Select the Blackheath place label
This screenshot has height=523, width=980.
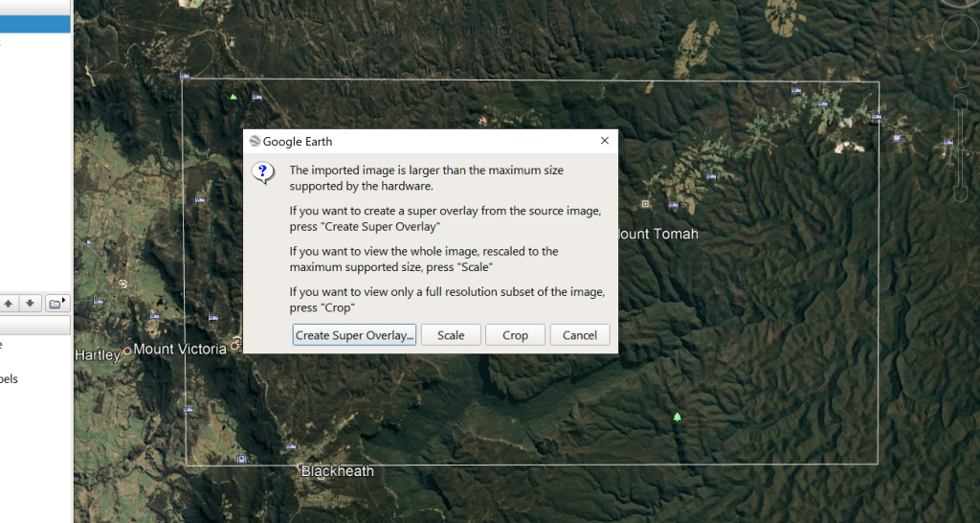click(x=338, y=471)
